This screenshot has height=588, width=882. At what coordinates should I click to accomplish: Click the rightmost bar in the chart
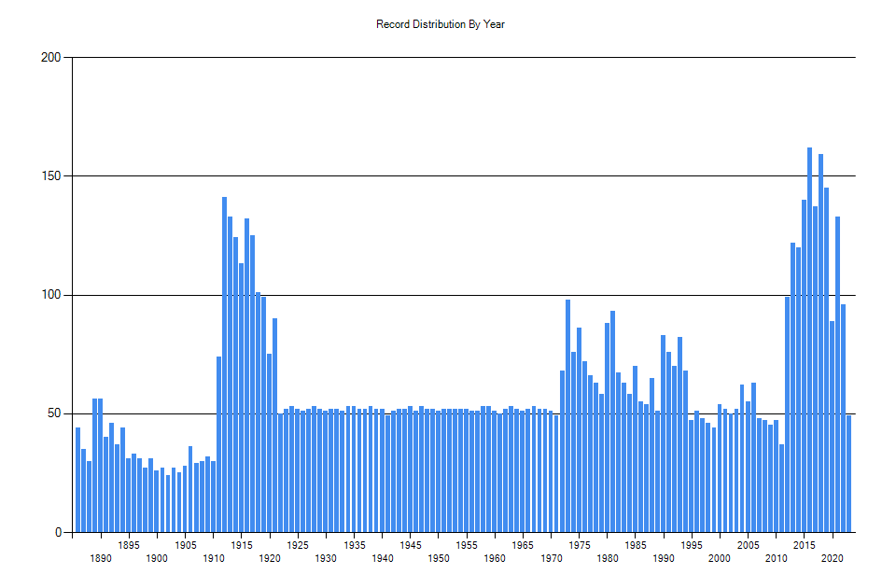pyautogui.click(x=848, y=474)
